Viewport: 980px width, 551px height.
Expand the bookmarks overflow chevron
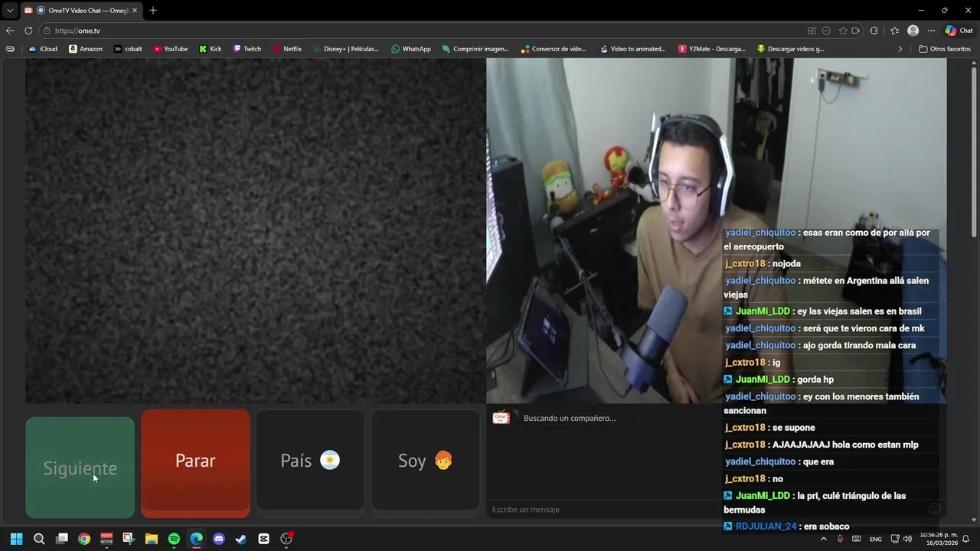pyautogui.click(x=900, y=49)
